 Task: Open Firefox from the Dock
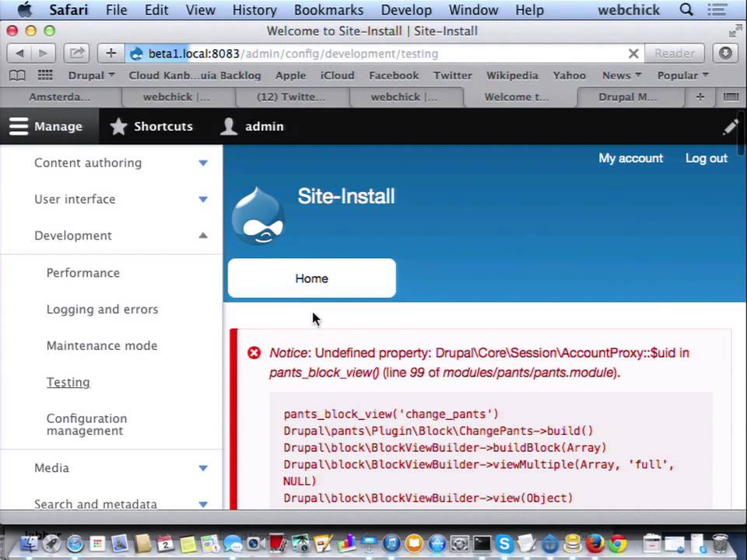[595, 544]
